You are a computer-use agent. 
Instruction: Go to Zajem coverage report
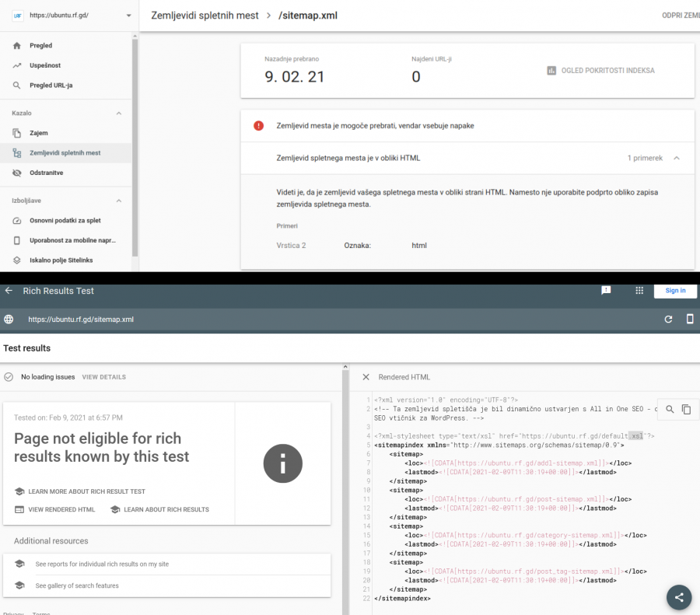tap(39, 133)
